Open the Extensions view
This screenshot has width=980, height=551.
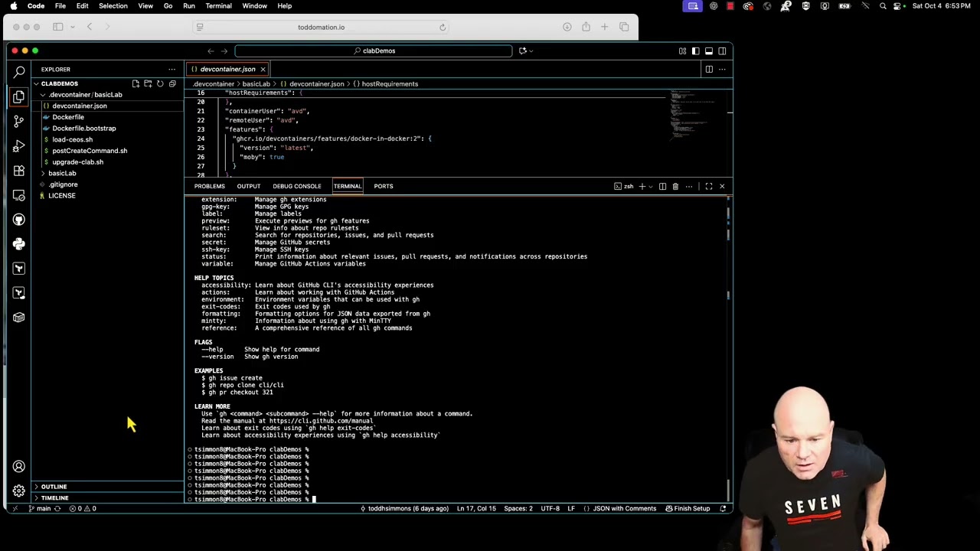click(19, 170)
